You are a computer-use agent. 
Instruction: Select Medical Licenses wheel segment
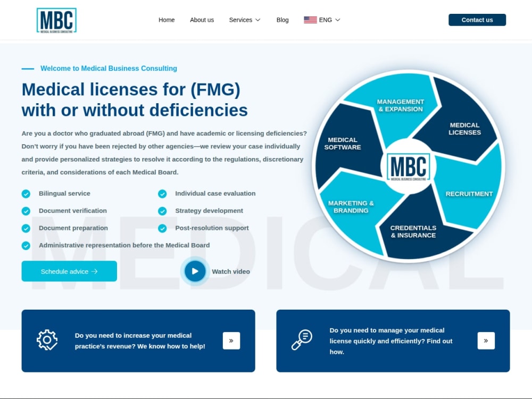point(464,129)
